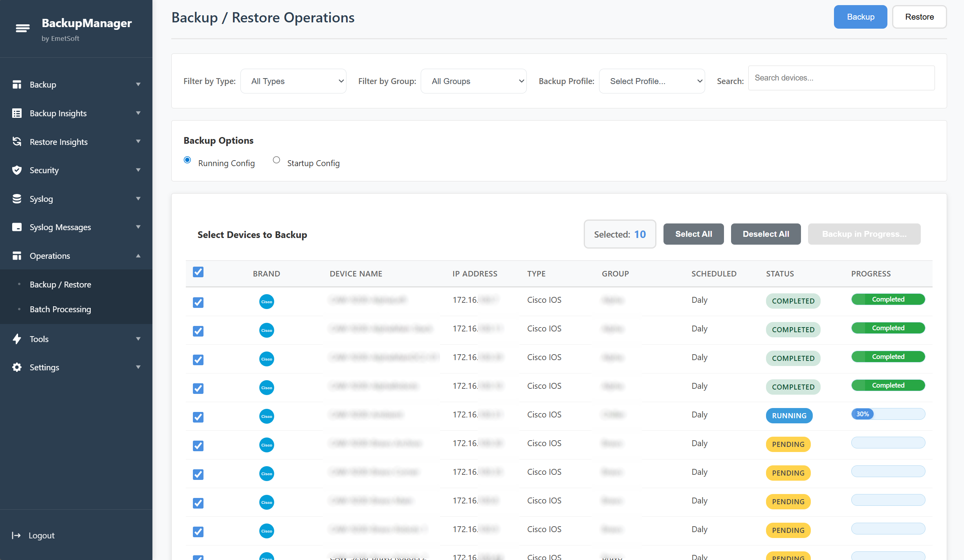The width and height of the screenshot is (964, 560).
Task: Uncheck the checkbox in the RUNNING row
Action: coord(198,417)
